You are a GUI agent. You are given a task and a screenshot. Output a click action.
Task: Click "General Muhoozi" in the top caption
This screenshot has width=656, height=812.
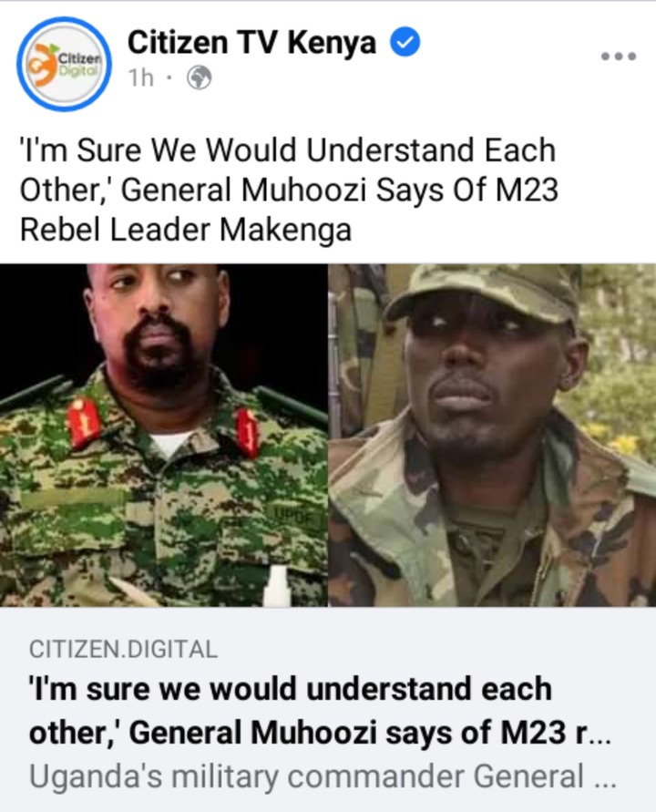click(244, 190)
